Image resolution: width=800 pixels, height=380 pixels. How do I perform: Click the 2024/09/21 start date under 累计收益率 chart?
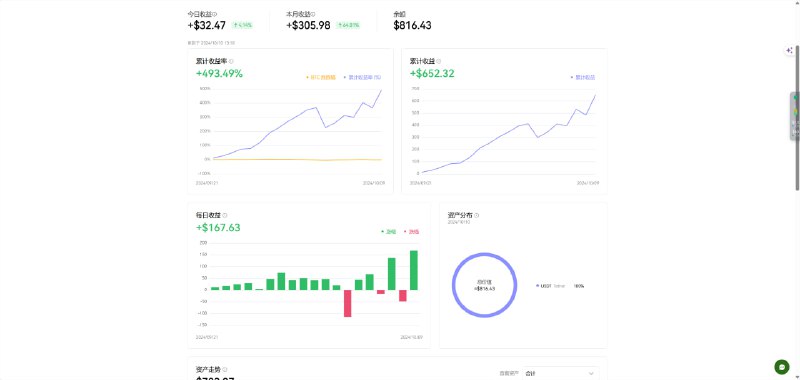[207, 183]
